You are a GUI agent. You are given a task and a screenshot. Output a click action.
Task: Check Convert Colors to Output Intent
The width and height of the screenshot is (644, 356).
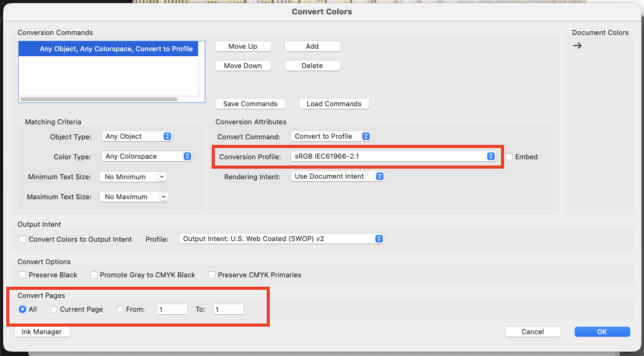point(22,239)
